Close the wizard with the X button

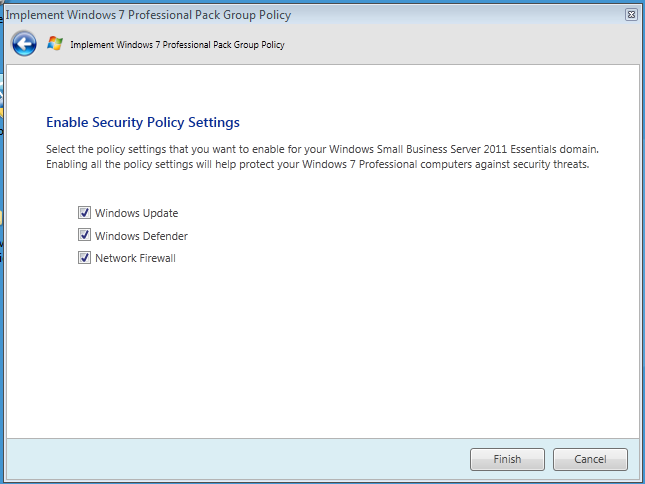click(631, 15)
